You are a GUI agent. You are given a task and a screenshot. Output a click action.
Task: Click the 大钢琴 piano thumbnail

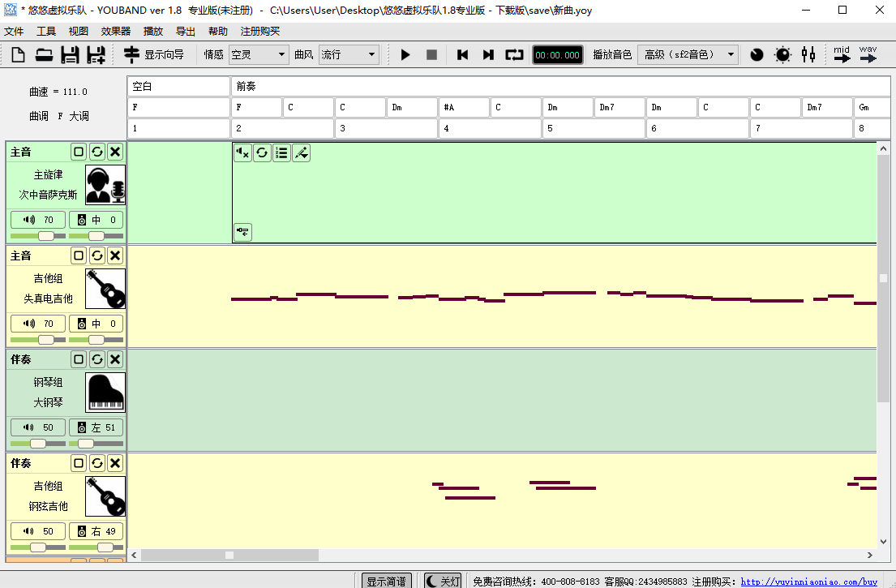tap(105, 393)
